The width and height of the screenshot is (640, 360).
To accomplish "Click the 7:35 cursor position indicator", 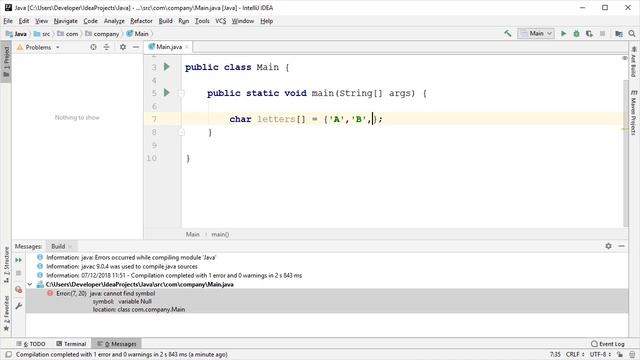I will click(555, 354).
